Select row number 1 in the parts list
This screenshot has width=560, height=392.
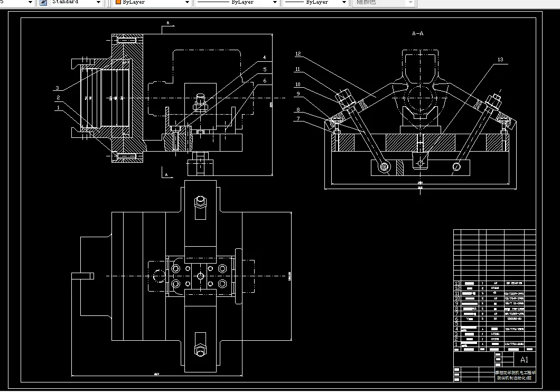456,344
